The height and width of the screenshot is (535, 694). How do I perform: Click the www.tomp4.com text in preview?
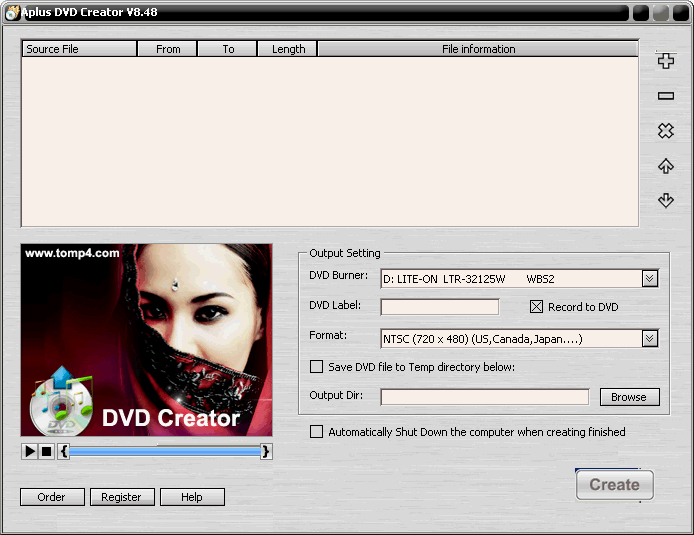click(72, 253)
